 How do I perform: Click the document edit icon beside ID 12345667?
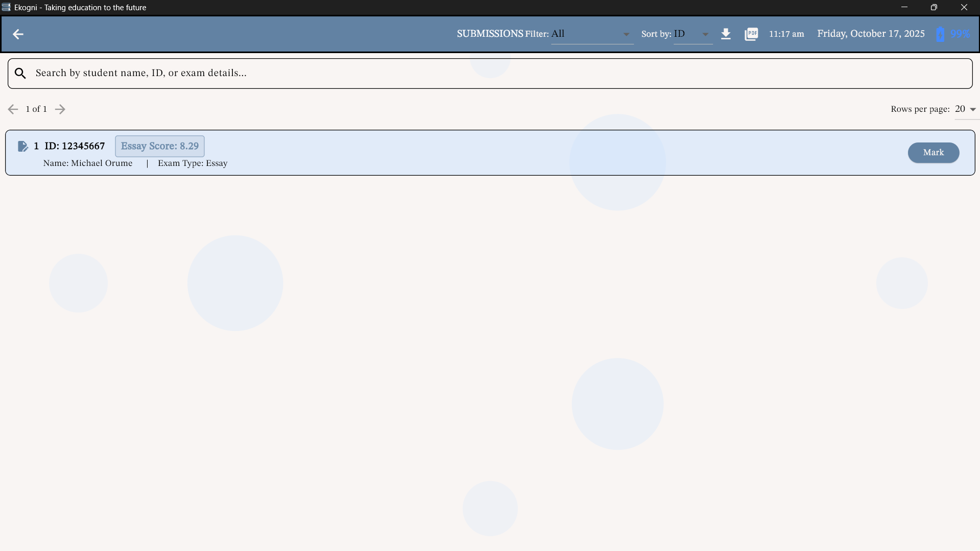pos(23,146)
